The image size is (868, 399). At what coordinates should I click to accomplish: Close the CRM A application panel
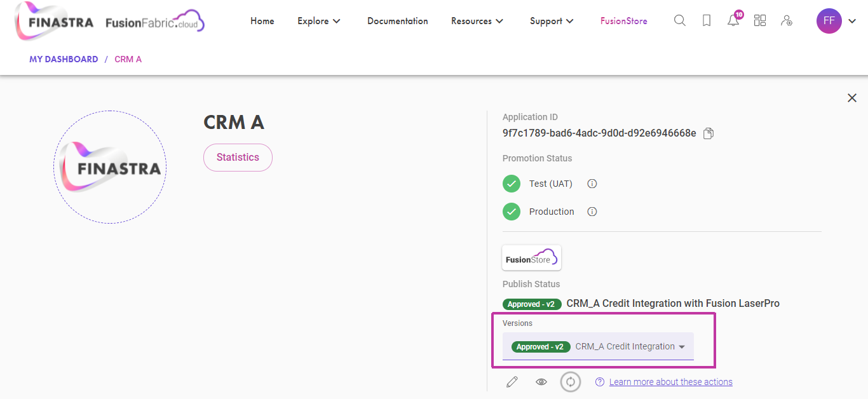coord(852,98)
